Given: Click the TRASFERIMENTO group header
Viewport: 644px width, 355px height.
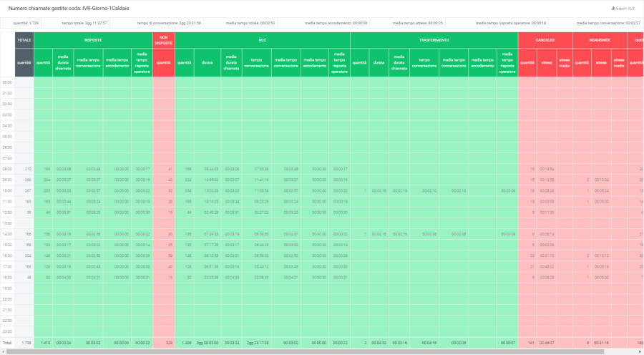Looking at the screenshot, I should pos(434,40).
